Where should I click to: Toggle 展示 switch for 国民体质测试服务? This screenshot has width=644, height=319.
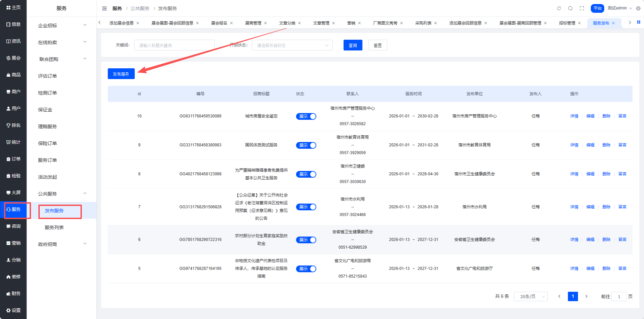[x=306, y=145]
